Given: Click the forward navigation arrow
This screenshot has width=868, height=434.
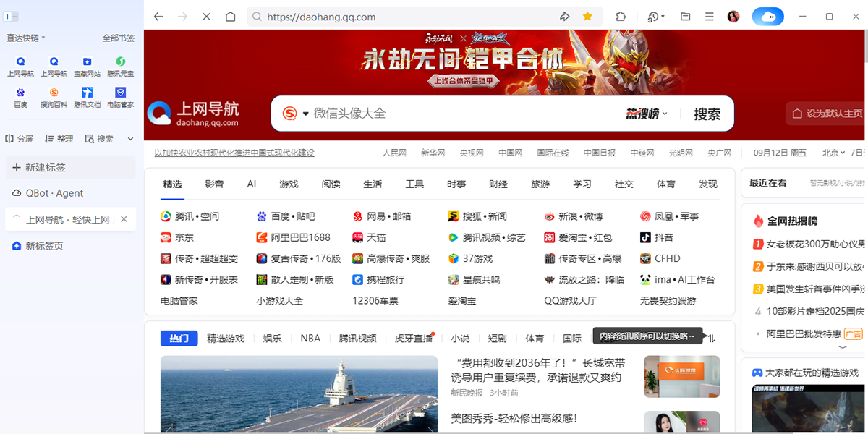Looking at the screenshot, I should pos(182,16).
